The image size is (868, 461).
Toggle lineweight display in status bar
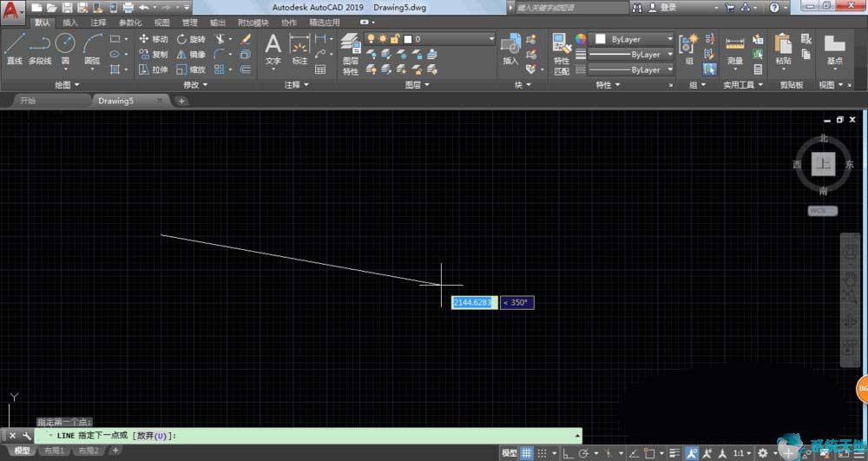coord(674,453)
